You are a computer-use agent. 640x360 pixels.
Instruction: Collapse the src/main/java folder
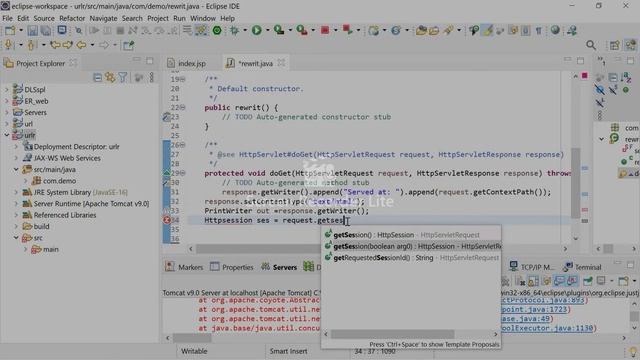point(16,169)
